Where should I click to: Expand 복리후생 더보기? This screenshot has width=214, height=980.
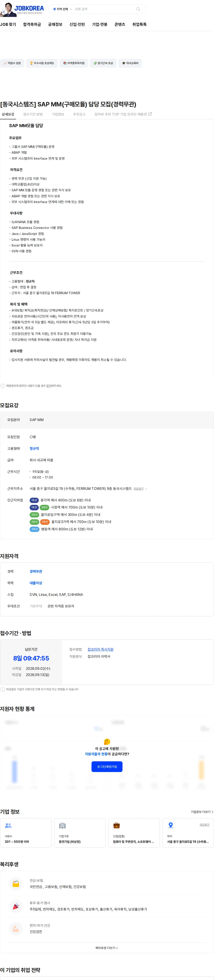pyautogui.click(x=107, y=948)
